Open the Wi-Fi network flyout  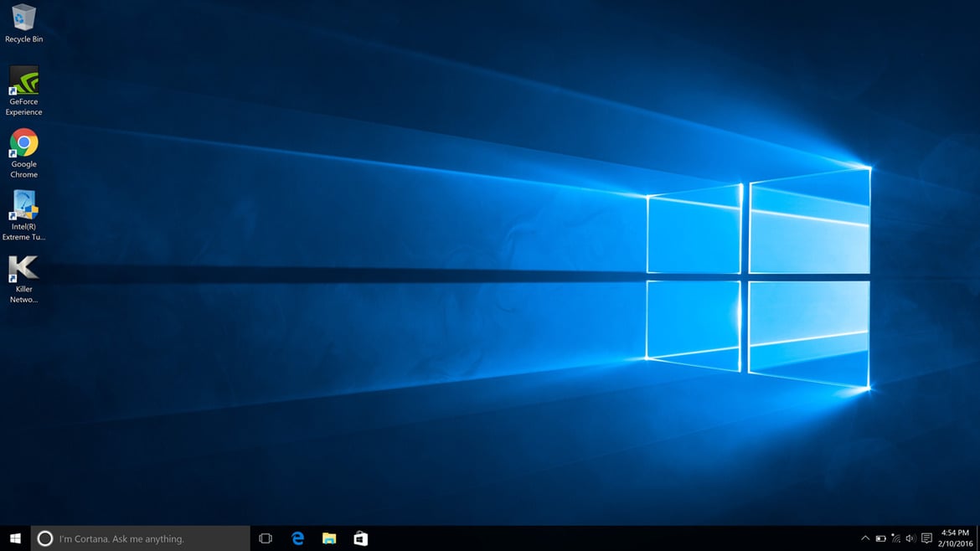pyautogui.click(x=895, y=538)
